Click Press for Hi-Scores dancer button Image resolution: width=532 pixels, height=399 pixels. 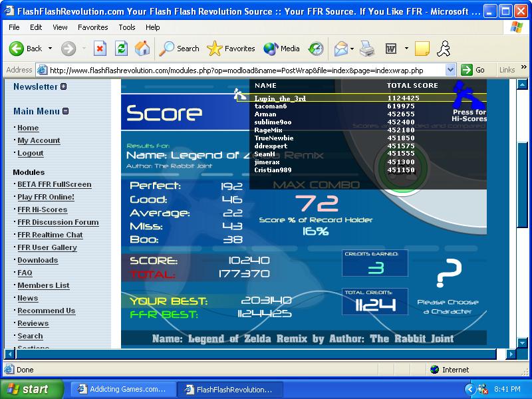(469, 101)
